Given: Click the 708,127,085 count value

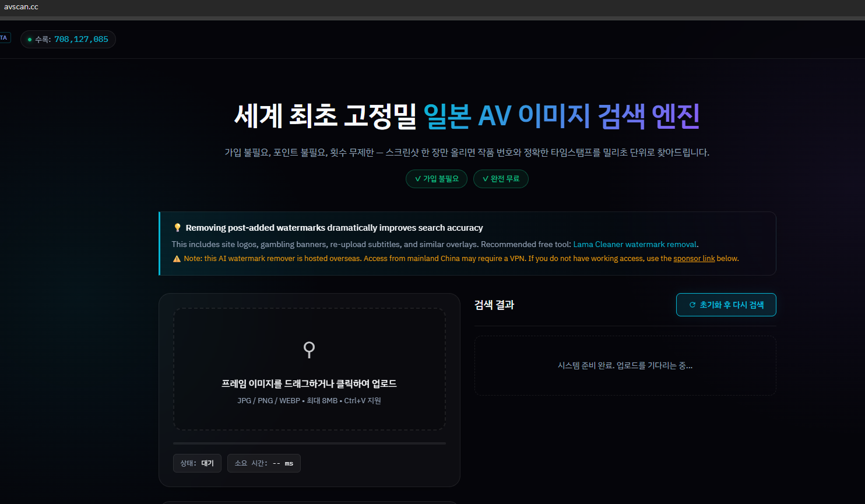Looking at the screenshot, I should 81,40.
